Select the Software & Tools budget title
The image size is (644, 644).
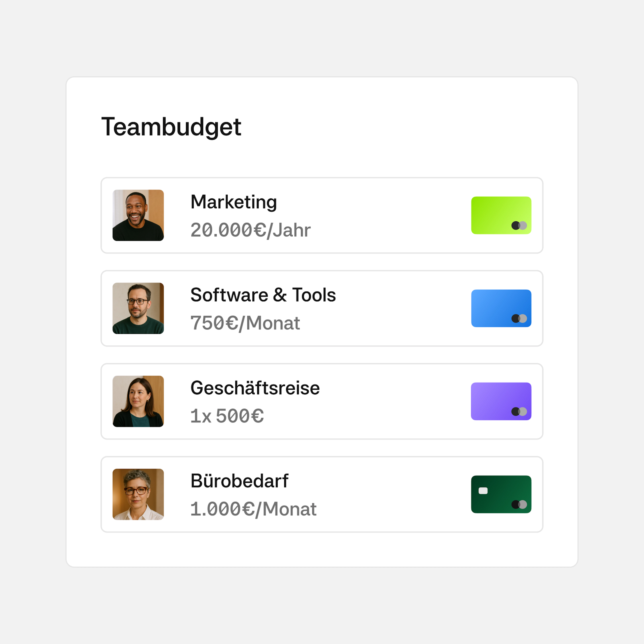(263, 295)
